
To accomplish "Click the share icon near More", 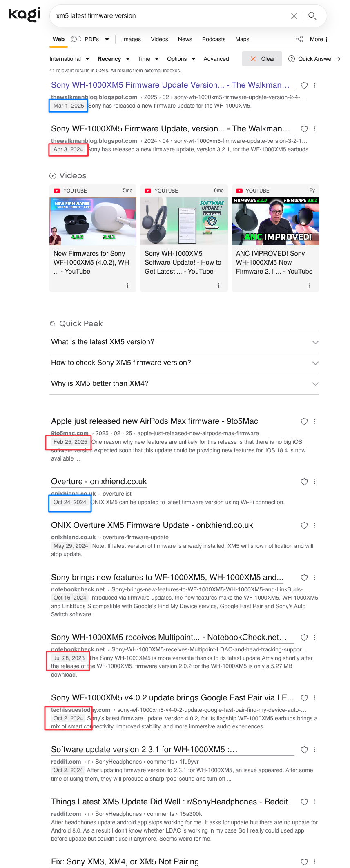I will pyautogui.click(x=299, y=39).
